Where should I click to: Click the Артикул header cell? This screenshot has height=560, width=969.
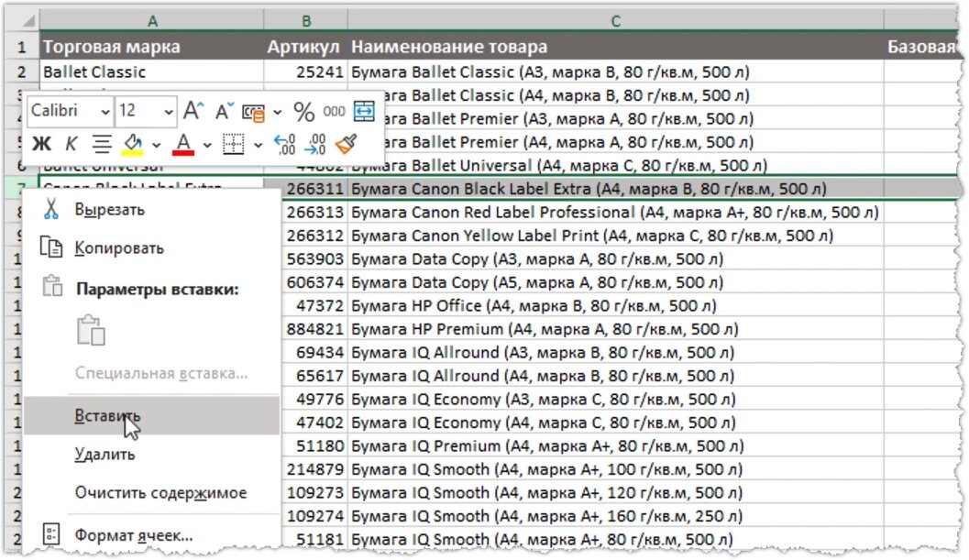pyautogui.click(x=306, y=47)
